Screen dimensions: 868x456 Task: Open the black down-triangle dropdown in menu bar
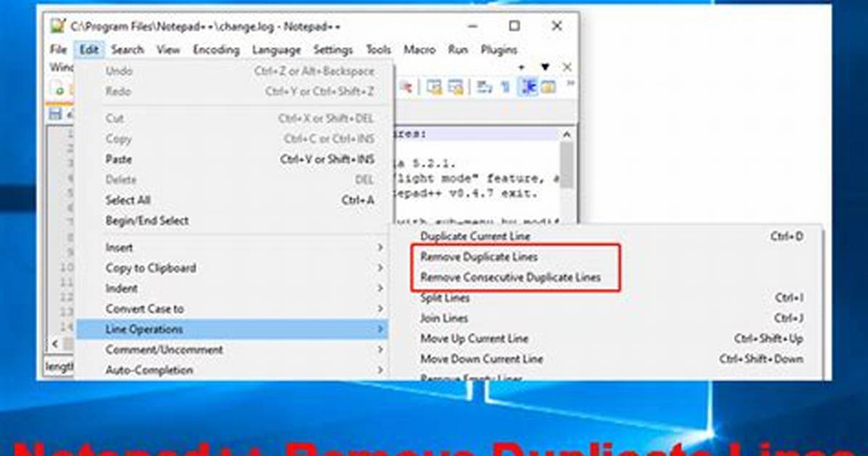pos(545,67)
